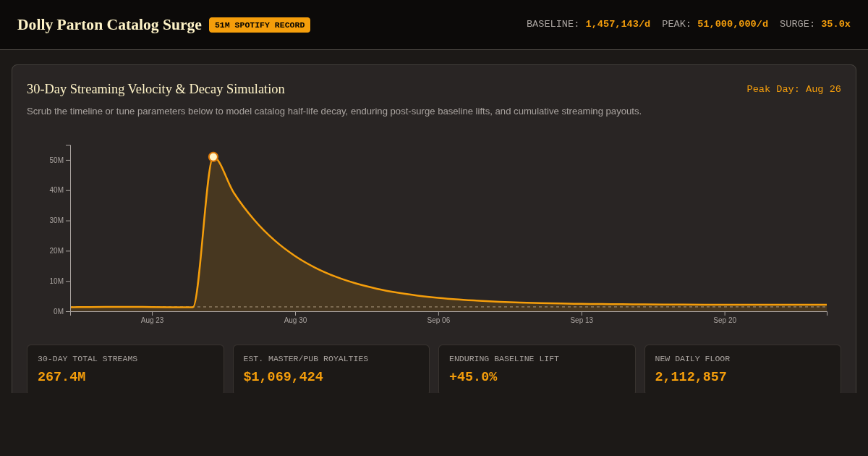
Task: Click the Sep 13 axis label
Action: click(x=582, y=321)
